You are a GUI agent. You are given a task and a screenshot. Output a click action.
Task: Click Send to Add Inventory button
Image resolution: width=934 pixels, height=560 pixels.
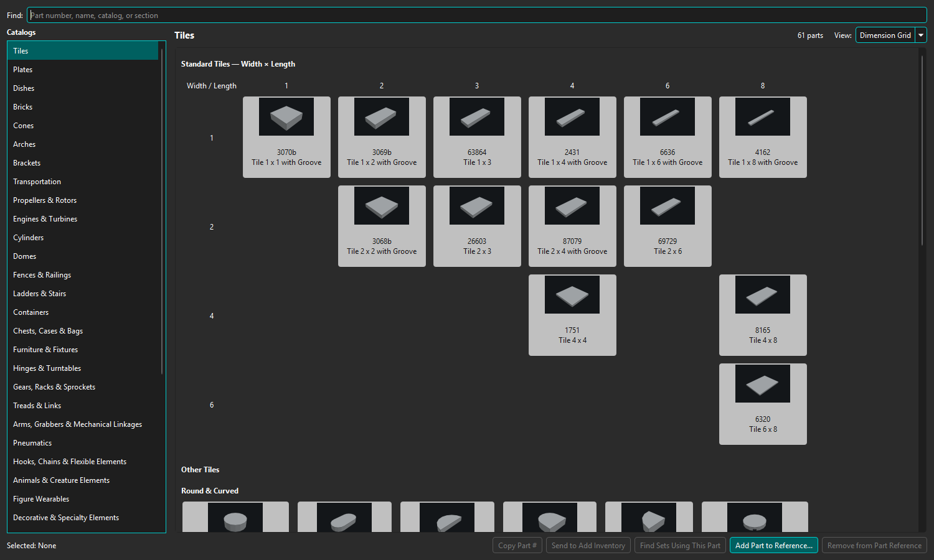(x=588, y=546)
